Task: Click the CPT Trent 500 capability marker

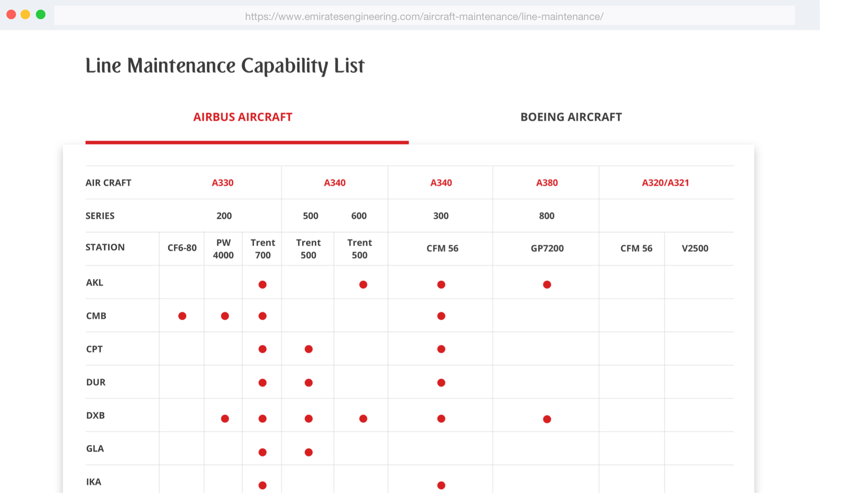Action: tap(308, 349)
